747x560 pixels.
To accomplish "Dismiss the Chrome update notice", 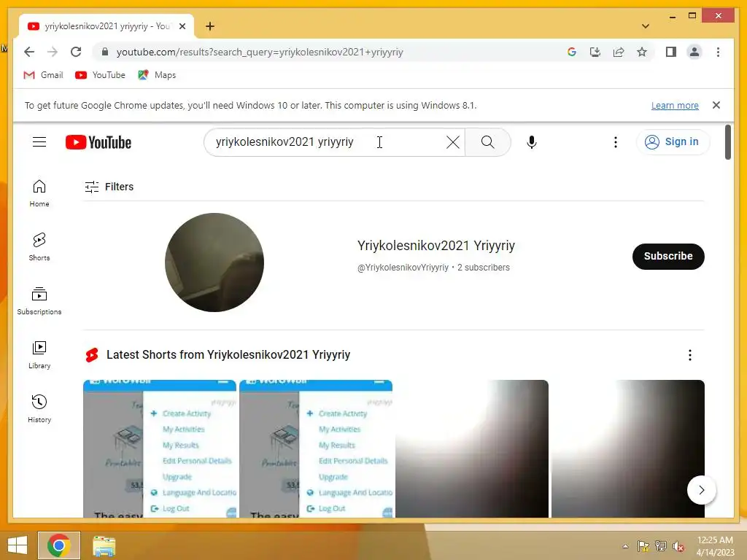I will tap(716, 105).
